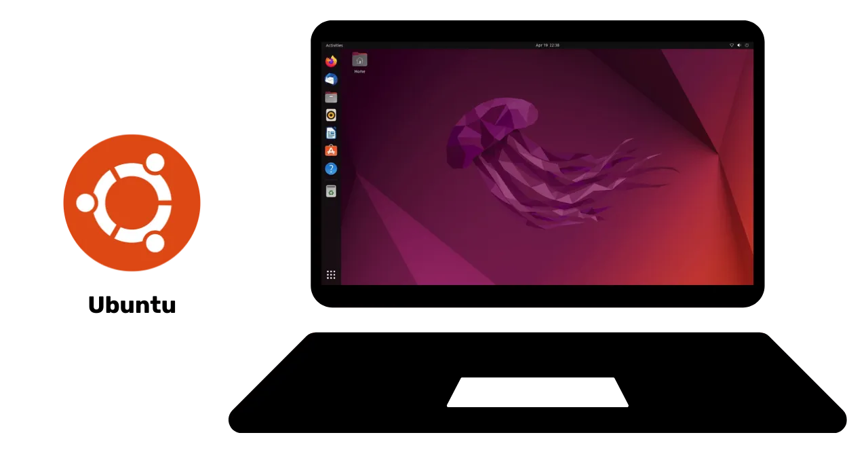The width and height of the screenshot is (868, 454).
Task: Click the volume speaker icon in top bar
Action: point(738,45)
